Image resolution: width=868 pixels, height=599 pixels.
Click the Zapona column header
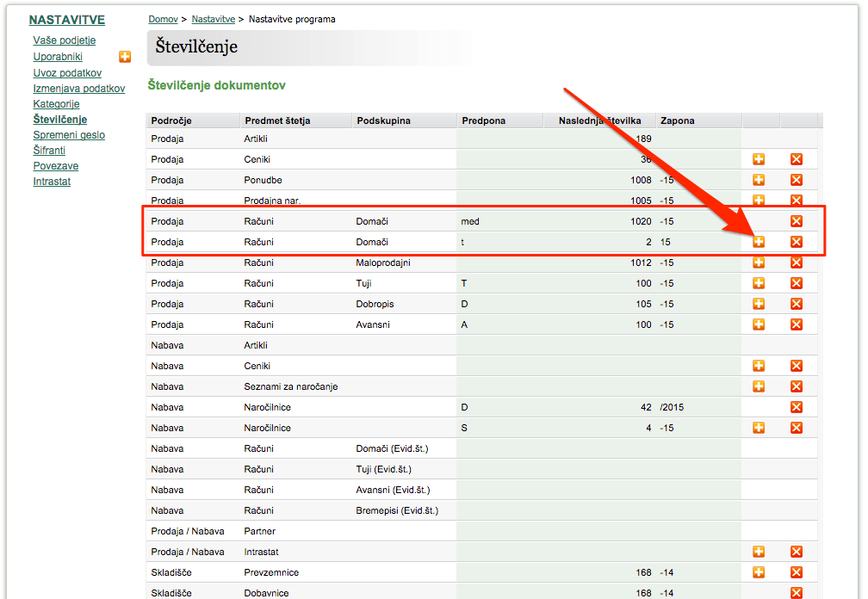[x=698, y=120]
